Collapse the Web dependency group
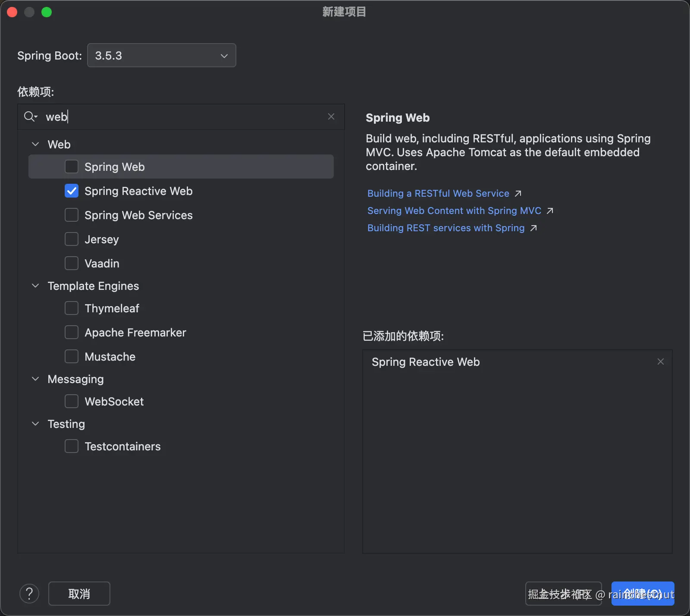Image resolution: width=690 pixels, height=616 pixels. pos(35,144)
